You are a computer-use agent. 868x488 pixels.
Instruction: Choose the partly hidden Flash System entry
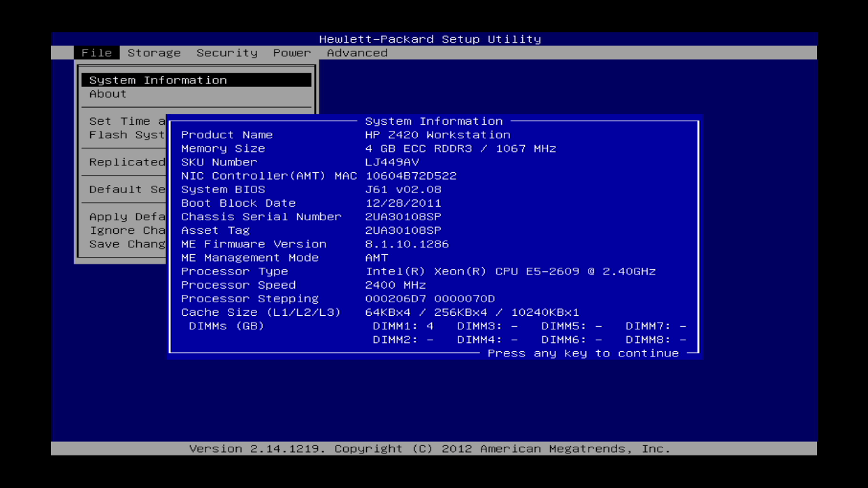point(127,135)
